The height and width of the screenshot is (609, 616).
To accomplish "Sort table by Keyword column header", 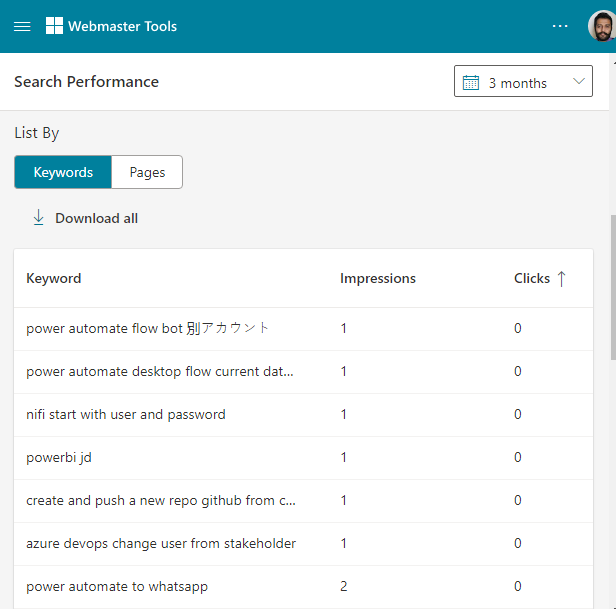I will pos(54,278).
